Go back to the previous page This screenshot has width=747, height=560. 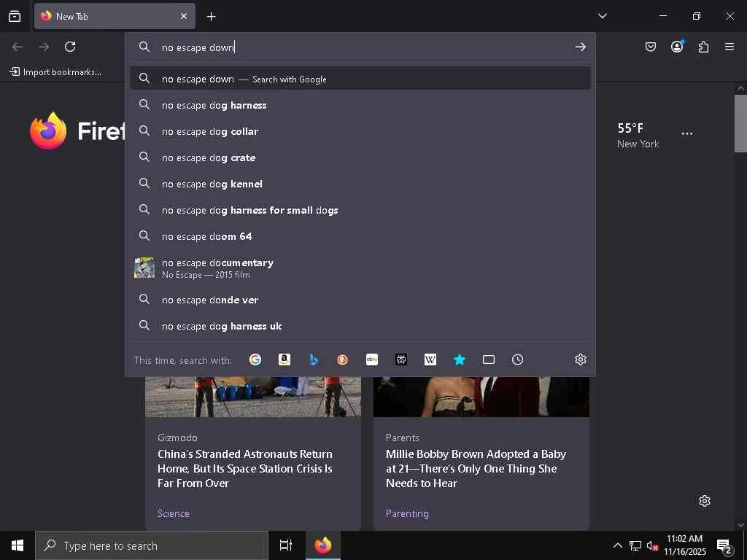pyautogui.click(x=18, y=47)
